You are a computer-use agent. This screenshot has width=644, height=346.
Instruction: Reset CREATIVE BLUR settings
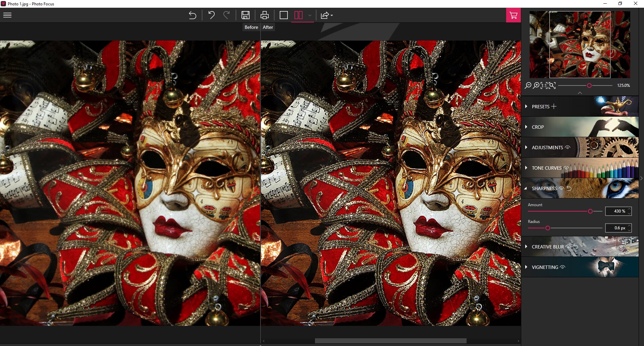[576, 246]
